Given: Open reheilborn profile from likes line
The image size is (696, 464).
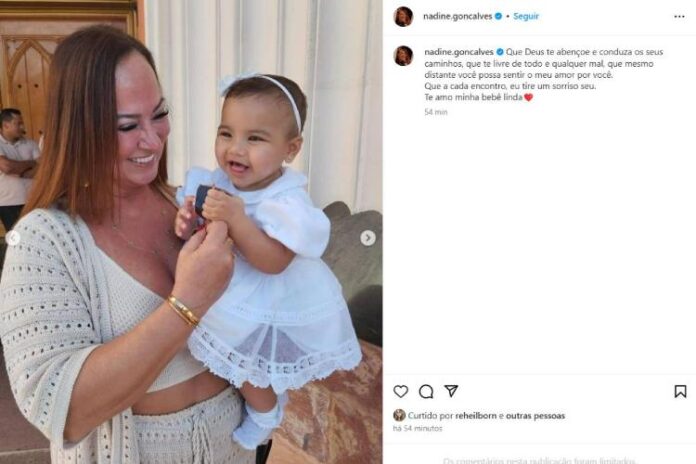Looking at the screenshot, I should (476, 416).
